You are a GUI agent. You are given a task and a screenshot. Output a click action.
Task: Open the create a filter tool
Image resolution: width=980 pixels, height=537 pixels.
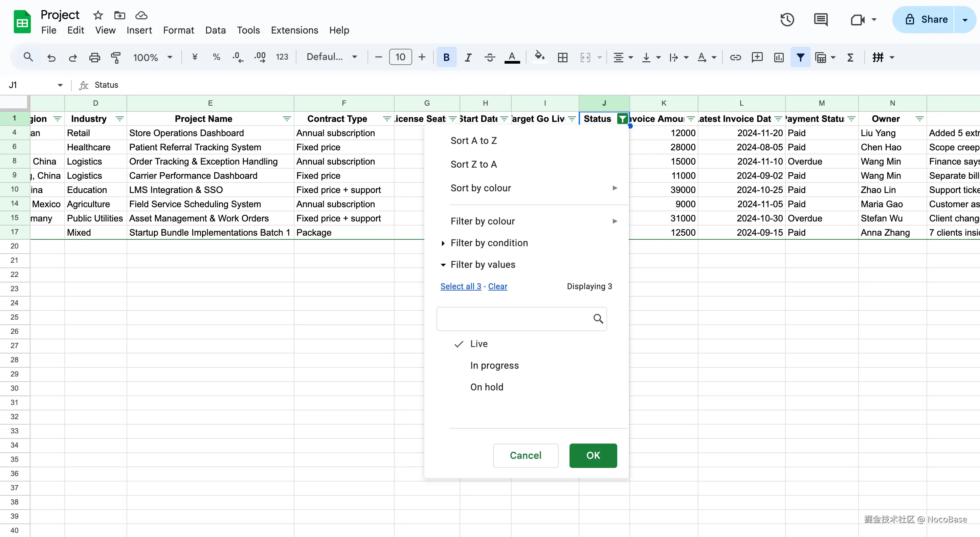(x=800, y=57)
